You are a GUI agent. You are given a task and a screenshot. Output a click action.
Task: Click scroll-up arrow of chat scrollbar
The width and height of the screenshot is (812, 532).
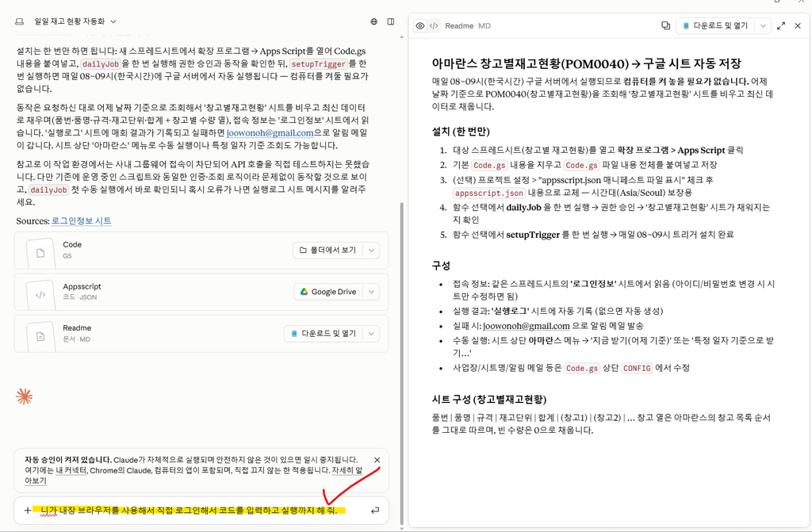(x=401, y=37)
